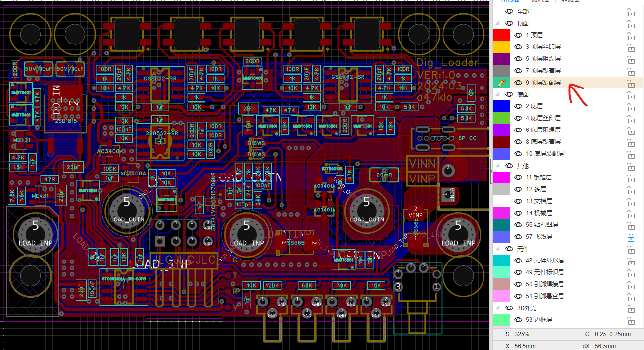
Task: Collapse the 底面 layer group triangle
Action: click(x=497, y=94)
